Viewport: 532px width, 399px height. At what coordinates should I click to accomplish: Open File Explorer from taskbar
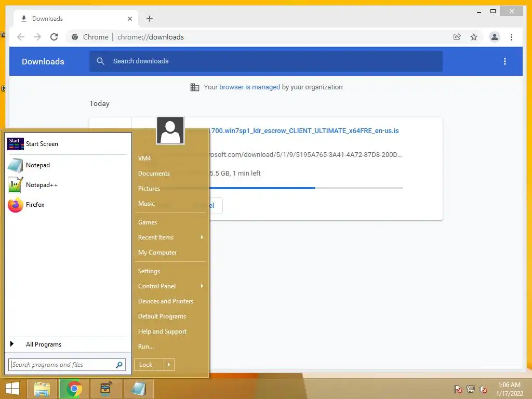42,389
